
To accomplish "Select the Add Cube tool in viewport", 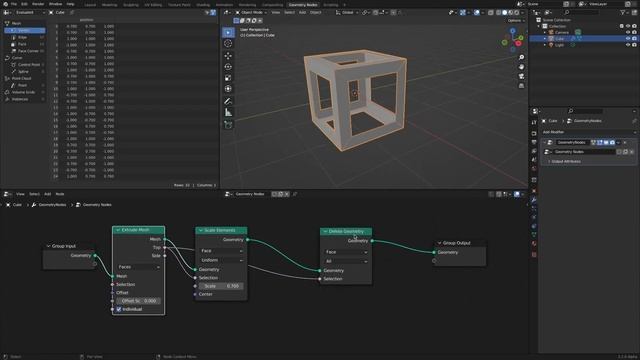I will tap(228, 124).
